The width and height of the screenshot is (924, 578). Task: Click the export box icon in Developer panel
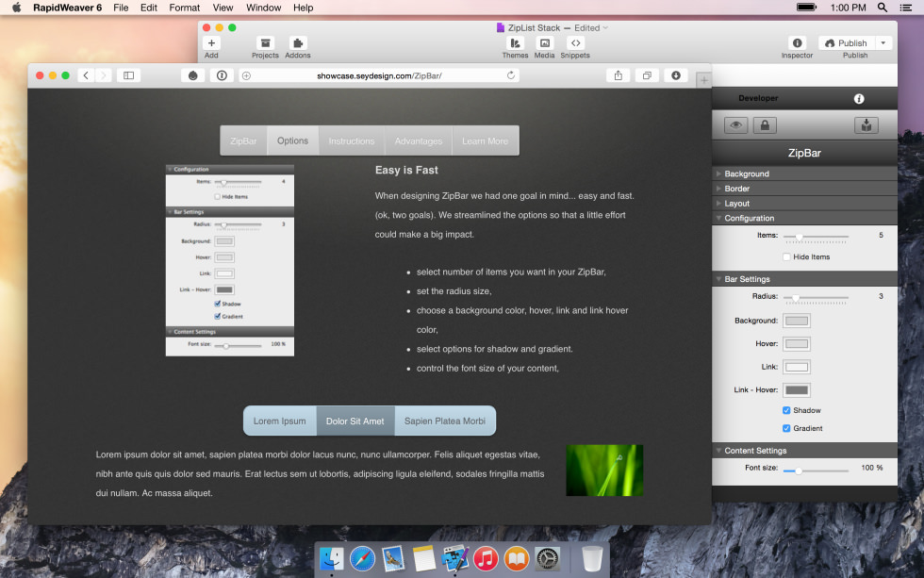click(x=866, y=124)
